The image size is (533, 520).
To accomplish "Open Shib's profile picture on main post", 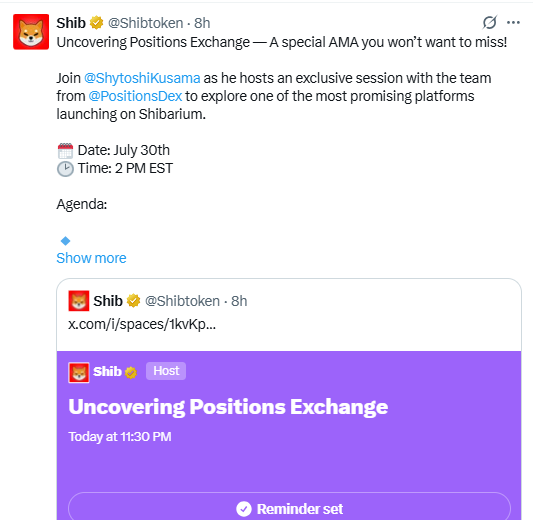I will click(x=31, y=32).
